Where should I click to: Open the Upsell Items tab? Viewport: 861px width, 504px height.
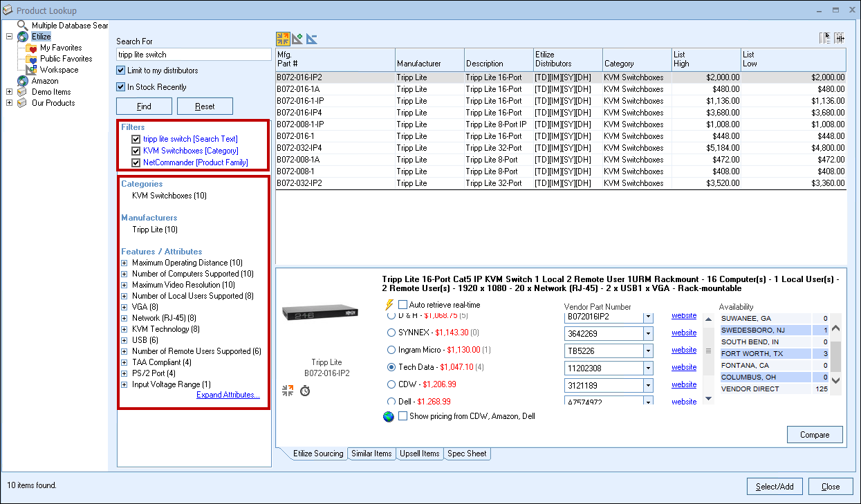420,454
